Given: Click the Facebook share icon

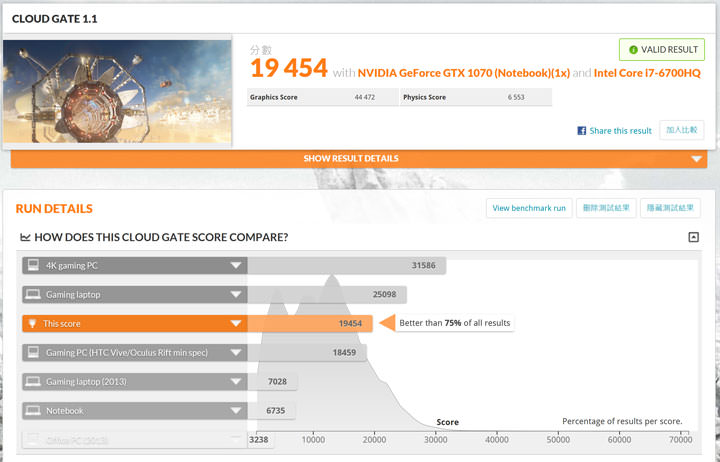Looking at the screenshot, I should pos(581,131).
